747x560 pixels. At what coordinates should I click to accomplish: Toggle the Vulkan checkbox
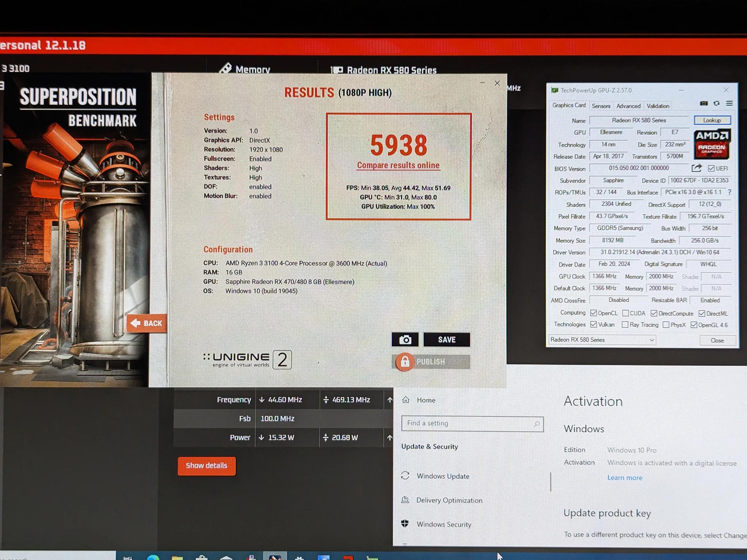[x=593, y=324]
